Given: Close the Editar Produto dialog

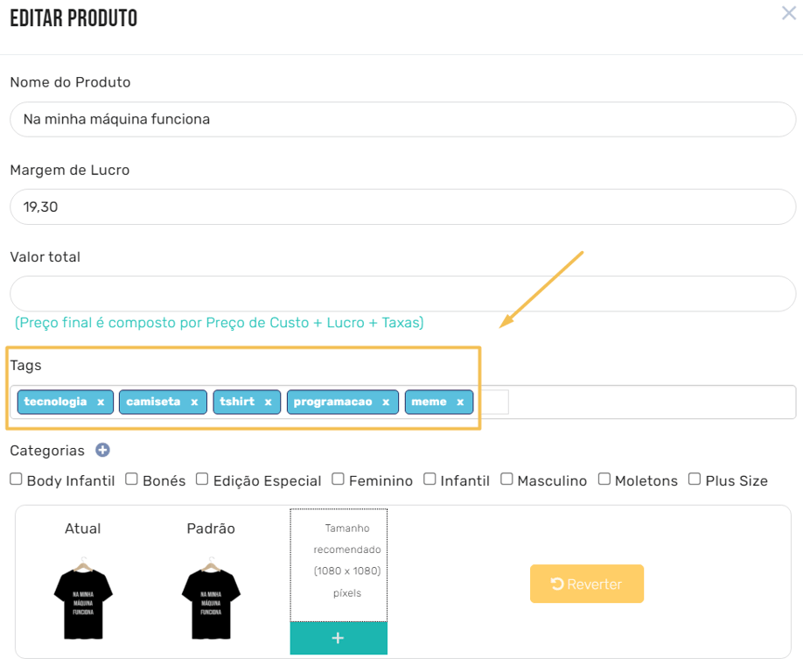Looking at the screenshot, I should tap(788, 14).
